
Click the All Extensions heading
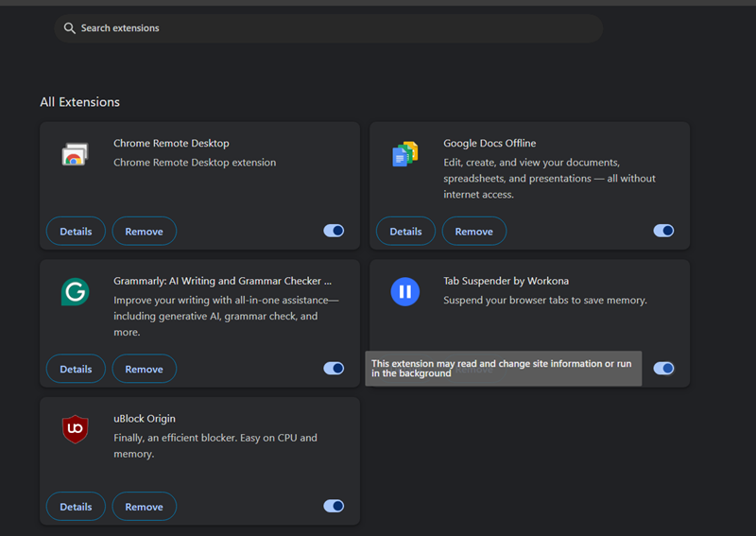click(80, 102)
